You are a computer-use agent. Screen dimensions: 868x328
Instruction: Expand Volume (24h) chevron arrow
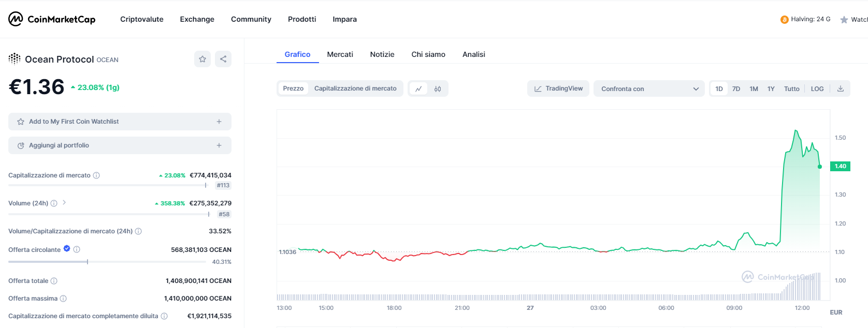(x=64, y=203)
